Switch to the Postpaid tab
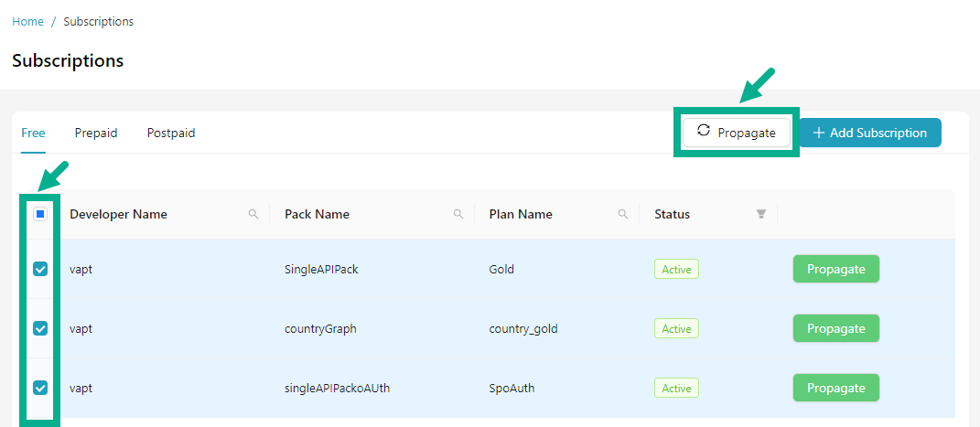Screen dimensions: 980x427 pos(171,133)
